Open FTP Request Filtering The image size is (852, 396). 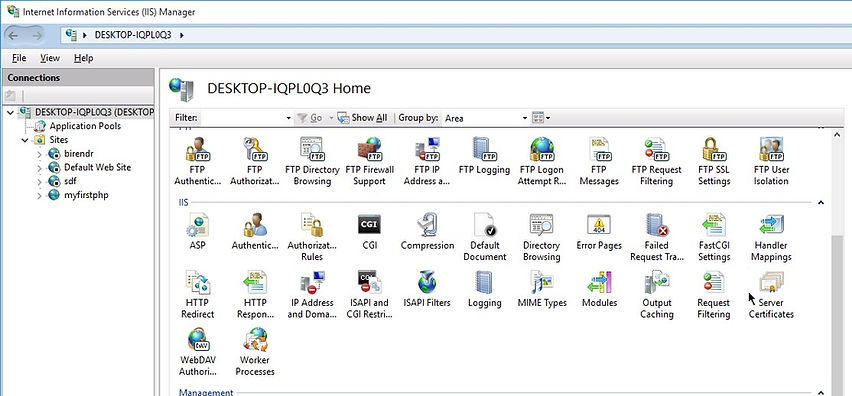[x=656, y=161]
